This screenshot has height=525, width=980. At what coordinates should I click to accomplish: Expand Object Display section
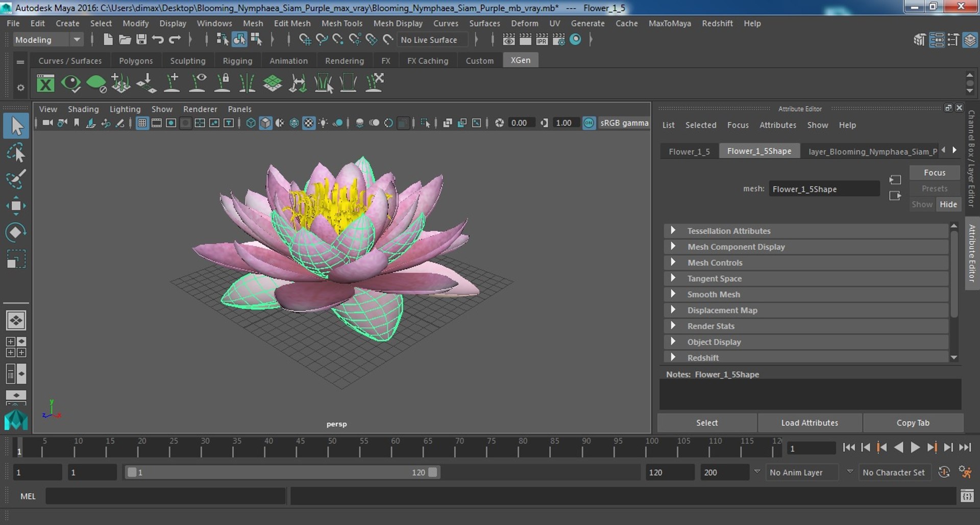tap(806, 342)
